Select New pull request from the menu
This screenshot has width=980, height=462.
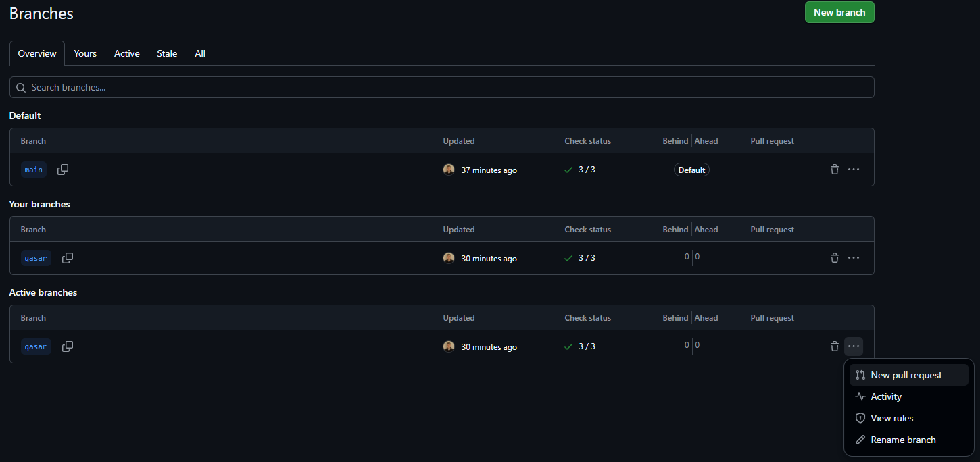coord(906,375)
